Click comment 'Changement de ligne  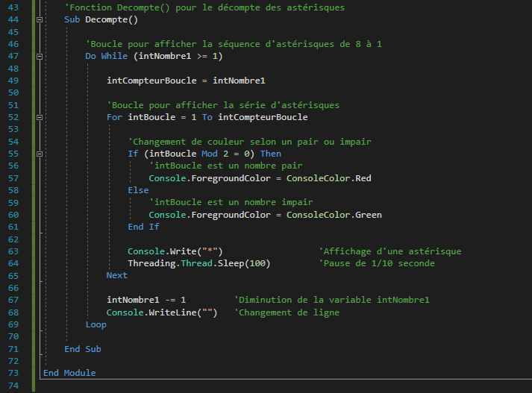(287, 312)
